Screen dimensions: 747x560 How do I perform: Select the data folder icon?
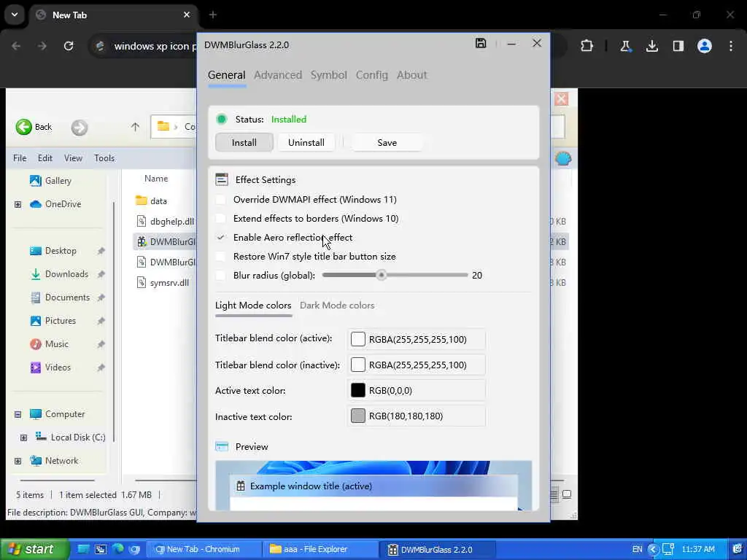coord(141,201)
